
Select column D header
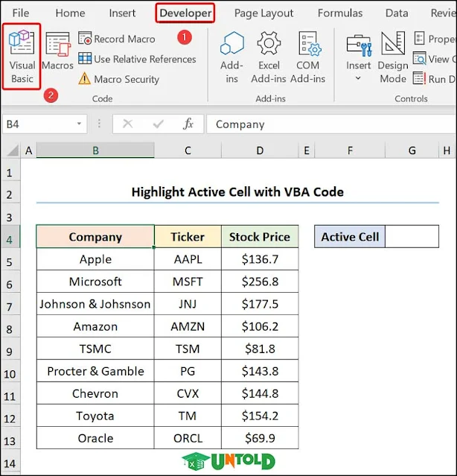pos(260,150)
